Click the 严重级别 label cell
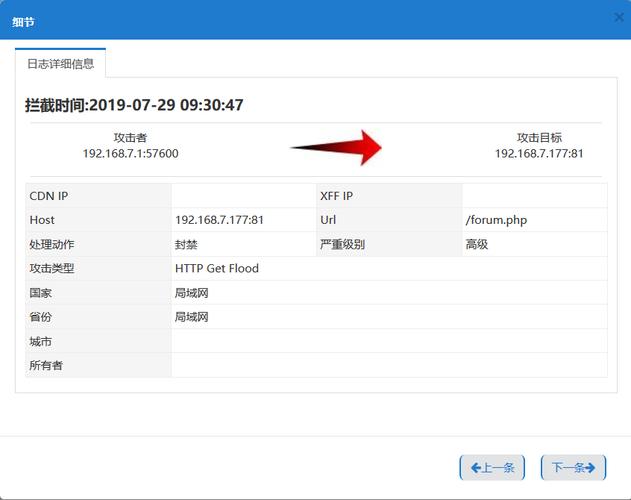Image resolution: width=631 pixels, height=500 pixels. coord(389,244)
